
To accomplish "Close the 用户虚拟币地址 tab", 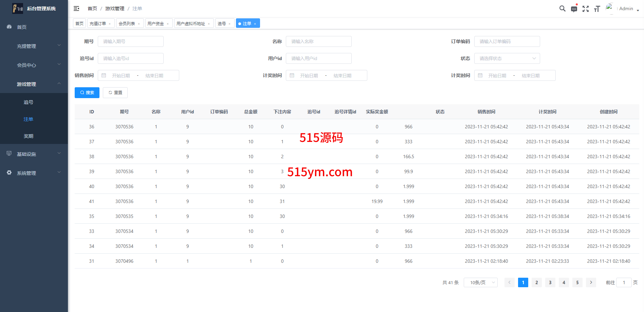I will 209,24.
